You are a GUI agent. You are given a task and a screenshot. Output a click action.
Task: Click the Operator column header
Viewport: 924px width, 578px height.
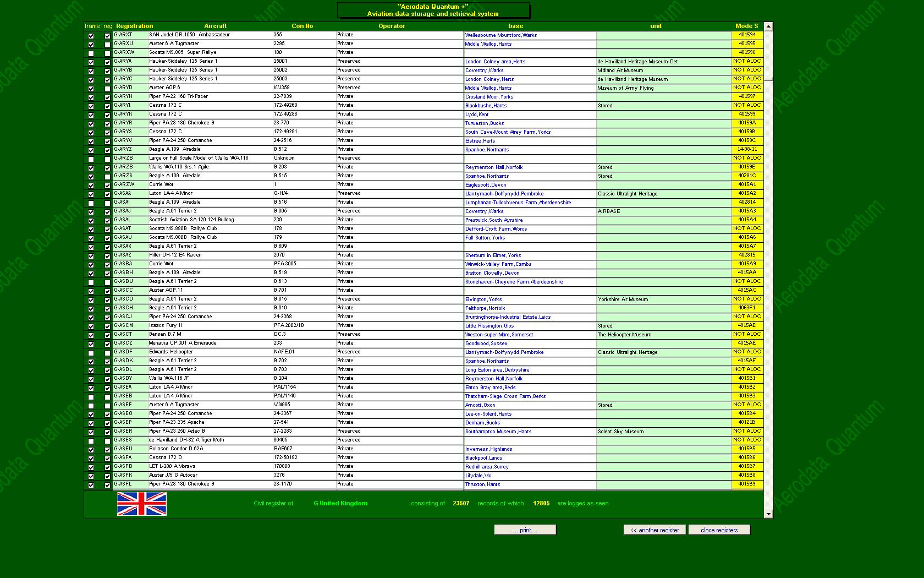pyautogui.click(x=392, y=26)
